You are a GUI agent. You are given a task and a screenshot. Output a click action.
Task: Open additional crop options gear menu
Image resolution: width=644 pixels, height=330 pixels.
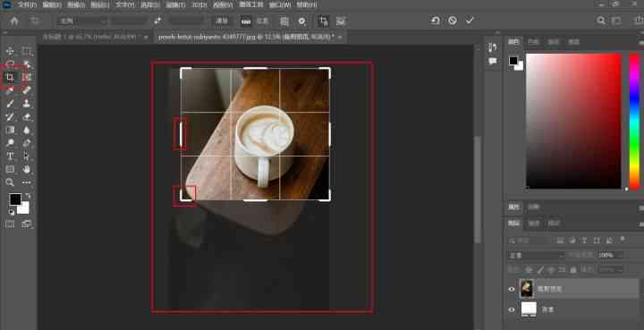(302, 21)
